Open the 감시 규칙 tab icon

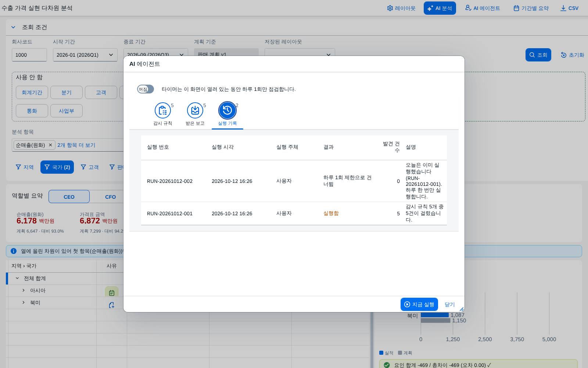tap(163, 110)
